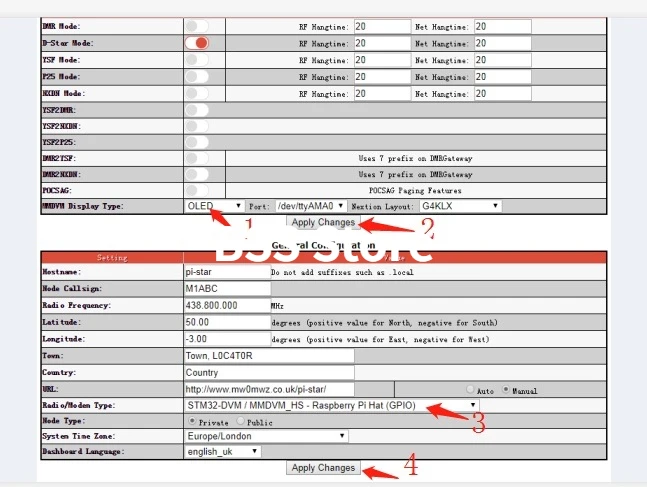Select Public node type
Viewport: 647px width, 487px height.
pos(240,421)
